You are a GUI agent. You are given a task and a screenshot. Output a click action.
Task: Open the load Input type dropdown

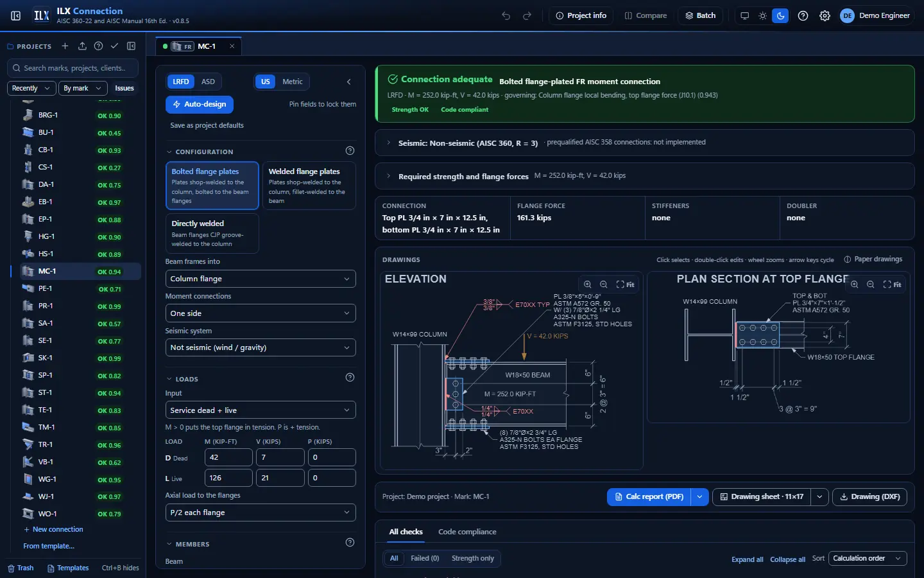click(x=261, y=410)
